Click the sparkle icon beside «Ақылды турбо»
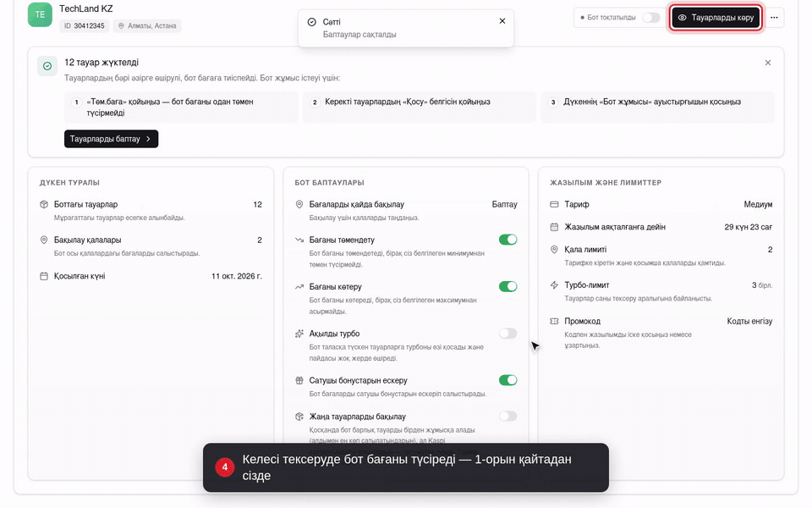 pyautogui.click(x=299, y=334)
